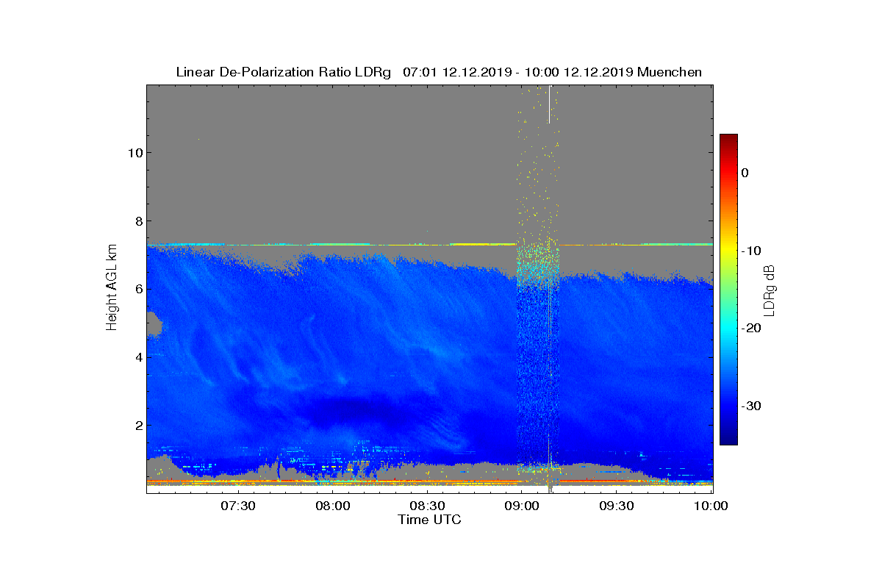Click the 07:30 time tick label
The width and height of the screenshot is (882, 588).
point(237,506)
